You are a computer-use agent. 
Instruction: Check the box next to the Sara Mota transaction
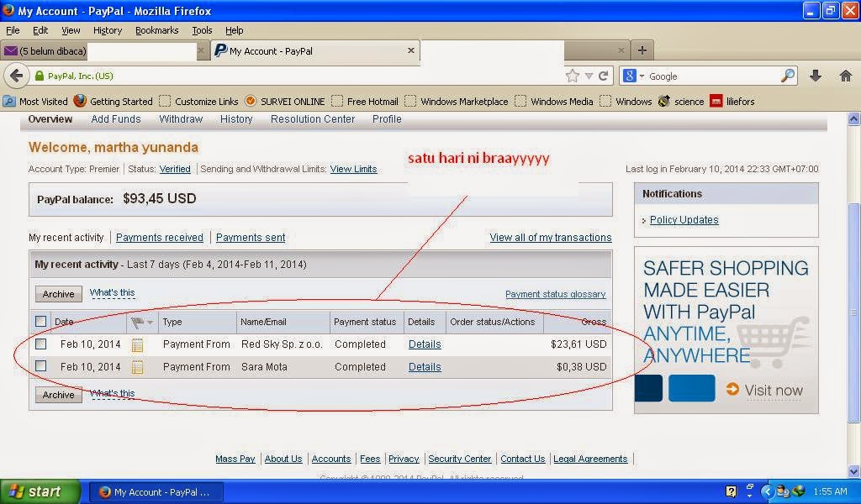click(x=40, y=366)
